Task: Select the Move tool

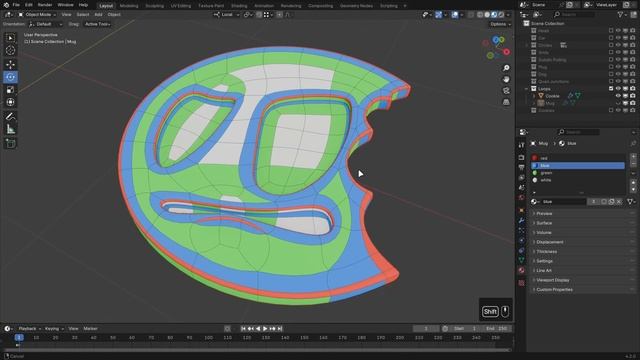Action: tap(10, 64)
